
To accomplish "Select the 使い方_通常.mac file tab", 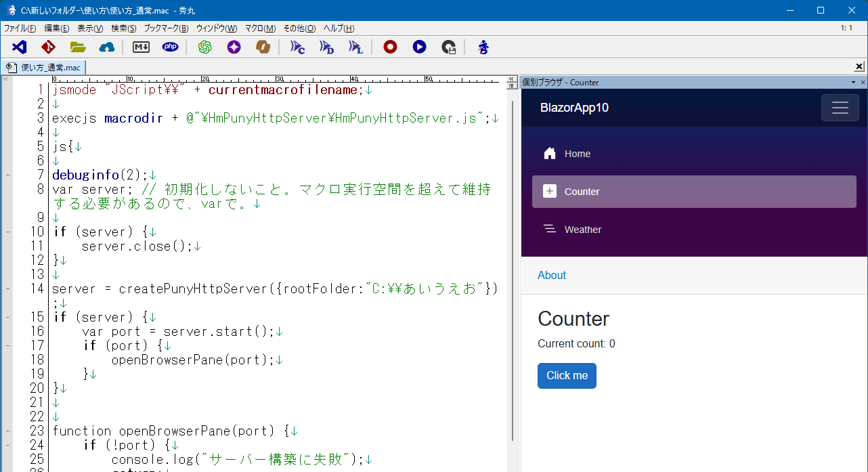I will pos(44,67).
